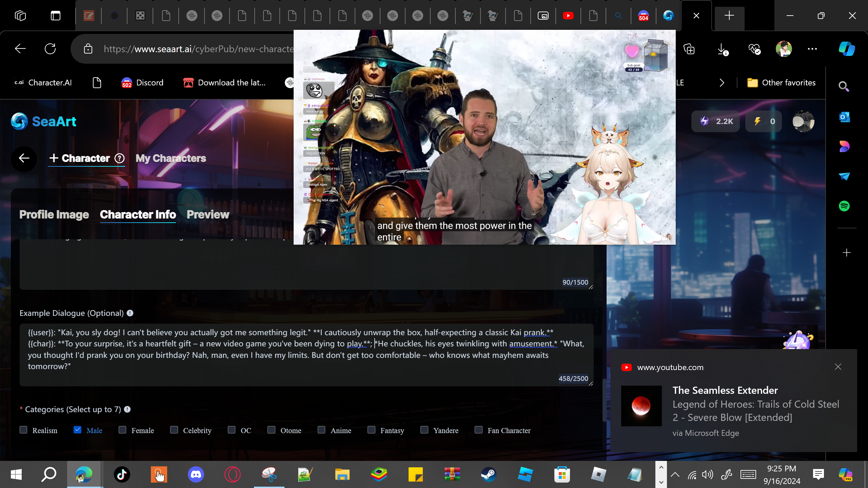Open the Edge profile avatar
868x488 pixels.
click(784, 49)
